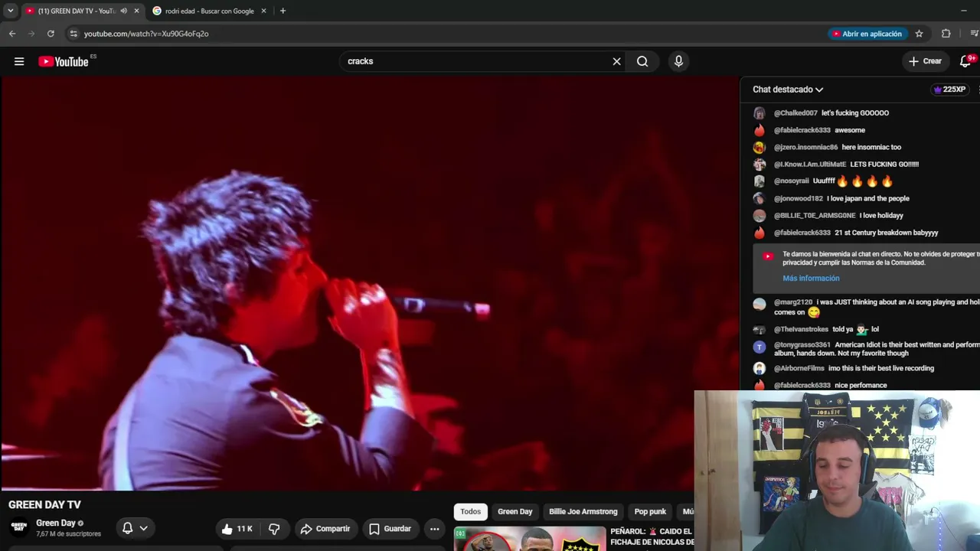980x551 pixels.
Task: Click the avatar next to @AirborneFilms
Action: click(x=759, y=368)
